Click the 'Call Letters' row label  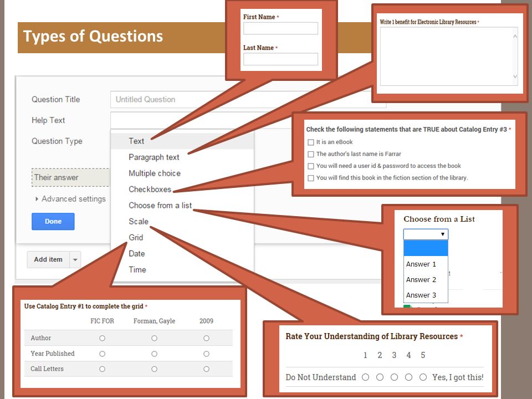(x=47, y=369)
